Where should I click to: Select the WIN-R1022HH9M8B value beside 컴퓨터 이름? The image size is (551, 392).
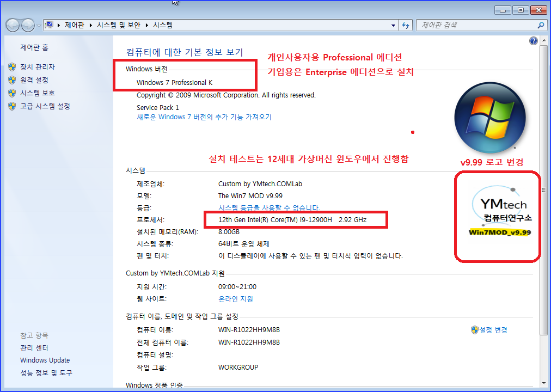point(249,330)
